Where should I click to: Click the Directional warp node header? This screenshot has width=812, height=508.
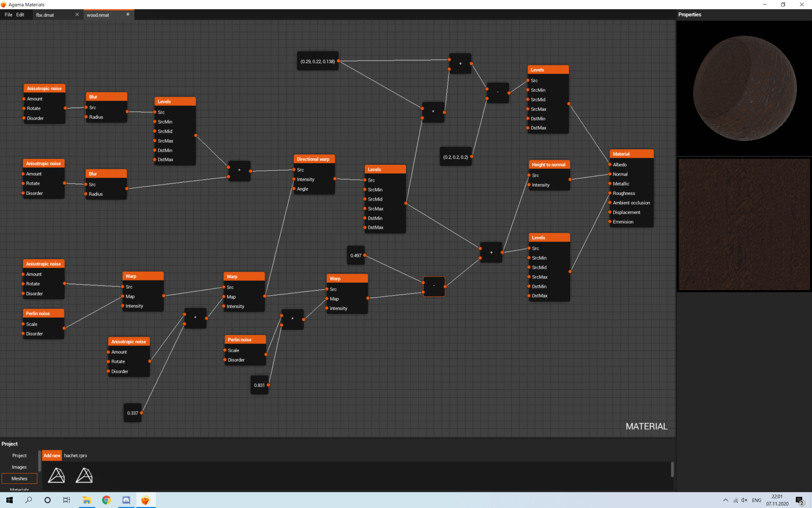coord(314,159)
